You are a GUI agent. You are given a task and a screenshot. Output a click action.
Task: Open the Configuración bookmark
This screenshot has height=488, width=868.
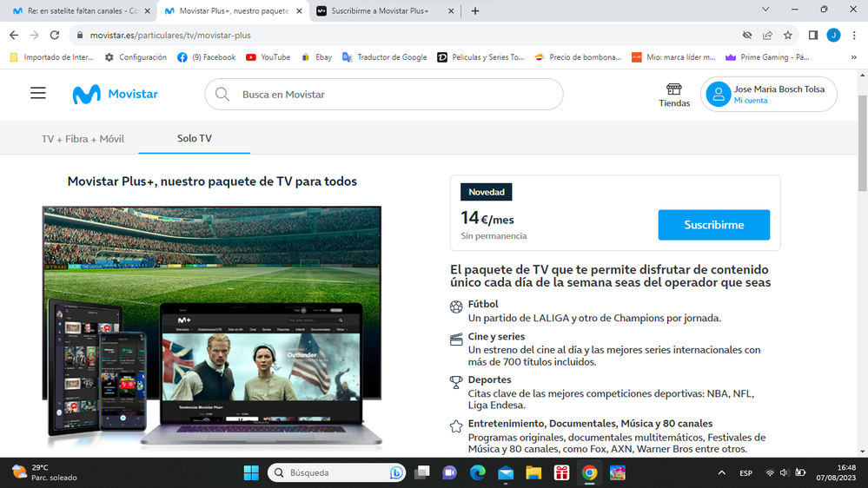[x=136, y=57]
